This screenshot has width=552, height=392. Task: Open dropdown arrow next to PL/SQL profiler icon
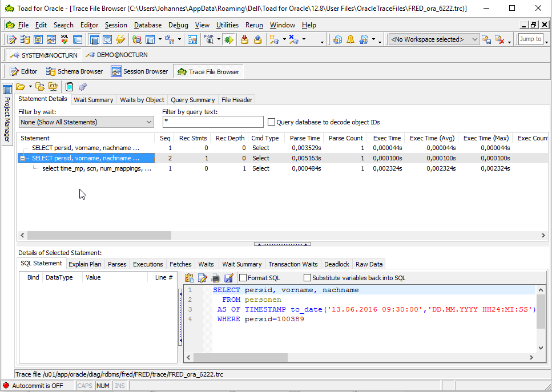point(219,39)
